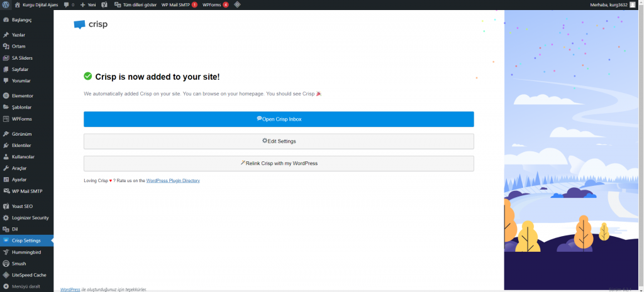Collapse the menu with Menüyü daralt

pos(26,286)
